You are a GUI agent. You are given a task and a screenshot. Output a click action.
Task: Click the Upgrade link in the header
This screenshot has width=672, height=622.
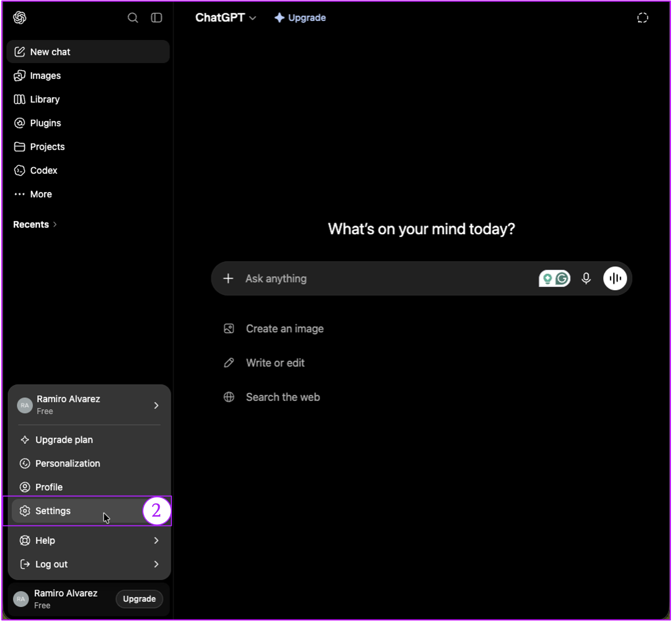point(300,17)
